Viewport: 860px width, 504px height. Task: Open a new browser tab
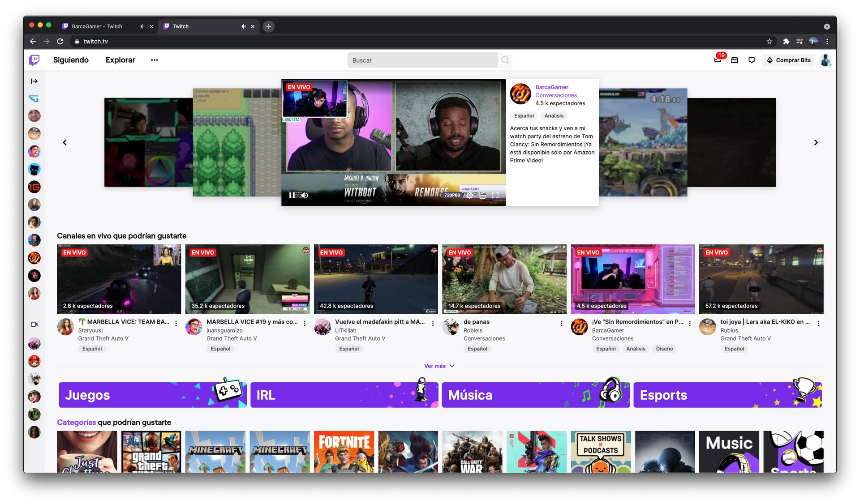point(269,26)
